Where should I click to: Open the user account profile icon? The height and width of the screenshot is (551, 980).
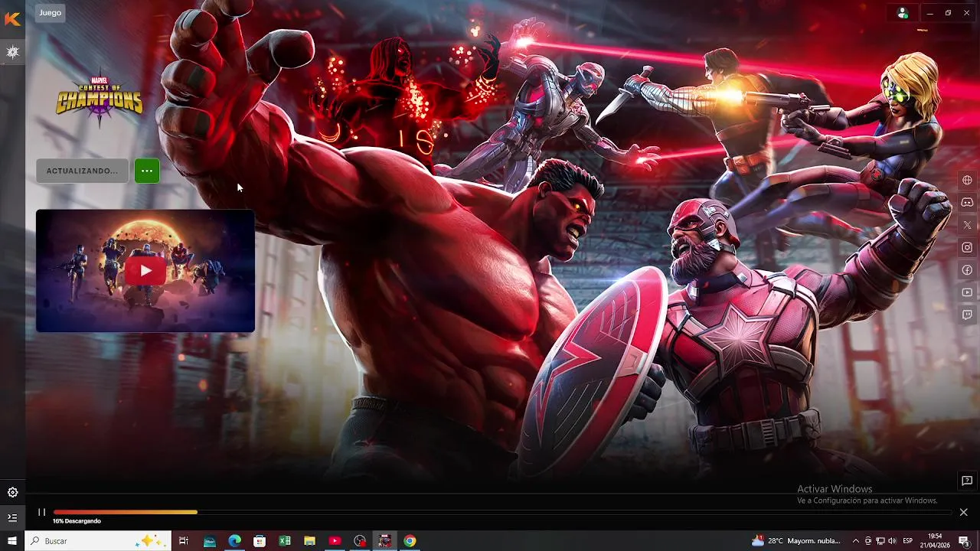pyautogui.click(x=903, y=13)
